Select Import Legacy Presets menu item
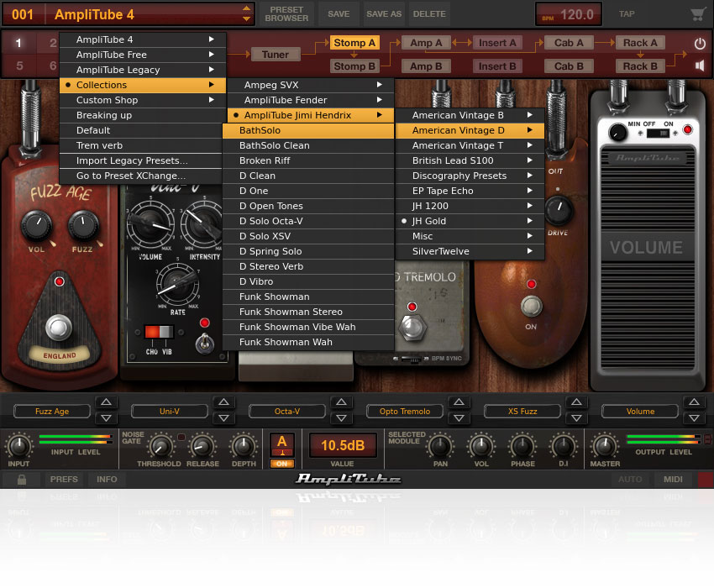The height and width of the screenshot is (588, 714). (141, 160)
